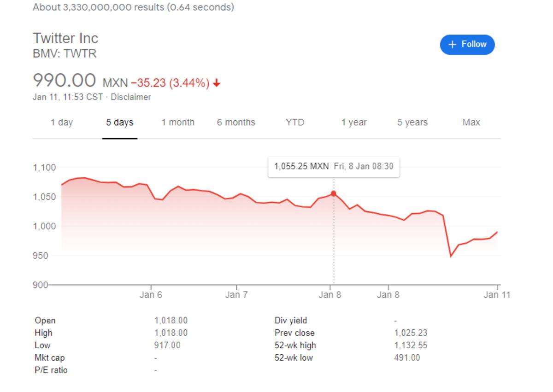Switch to the 6 months range

click(x=236, y=123)
